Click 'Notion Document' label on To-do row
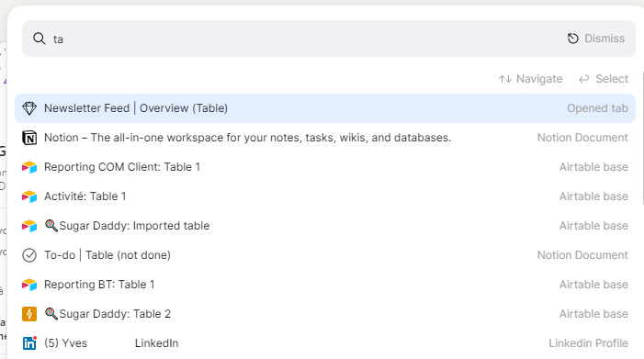Viewport: 644px width, 359px height. pyautogui.click(x=582, y=255)
